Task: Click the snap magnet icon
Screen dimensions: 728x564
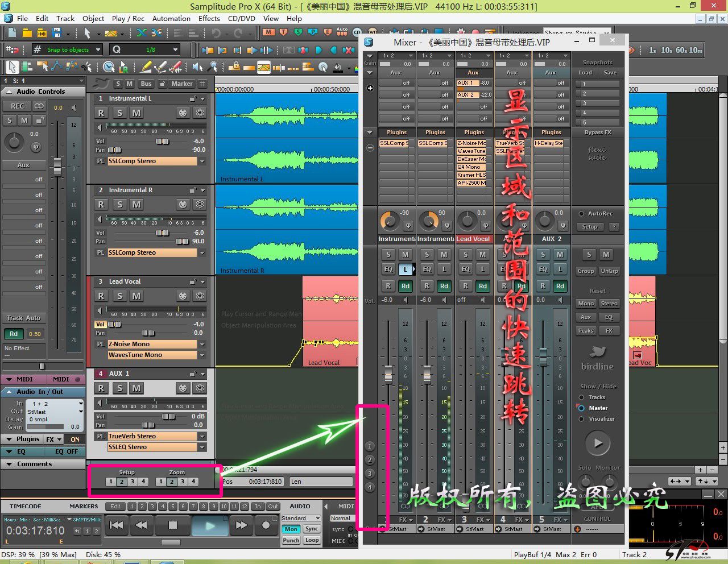Action: 13,49
